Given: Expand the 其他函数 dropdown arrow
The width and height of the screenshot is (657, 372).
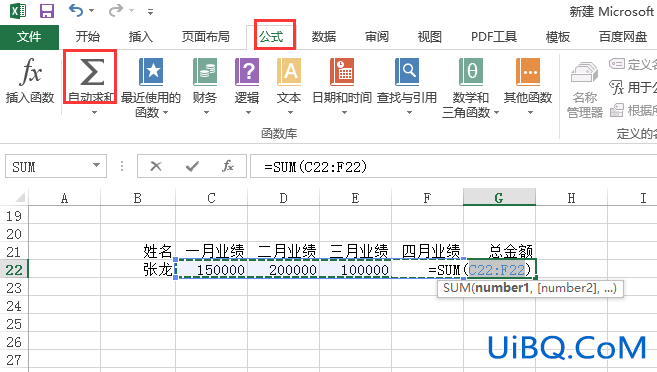Looking at the screenshot, I should 530,112.
